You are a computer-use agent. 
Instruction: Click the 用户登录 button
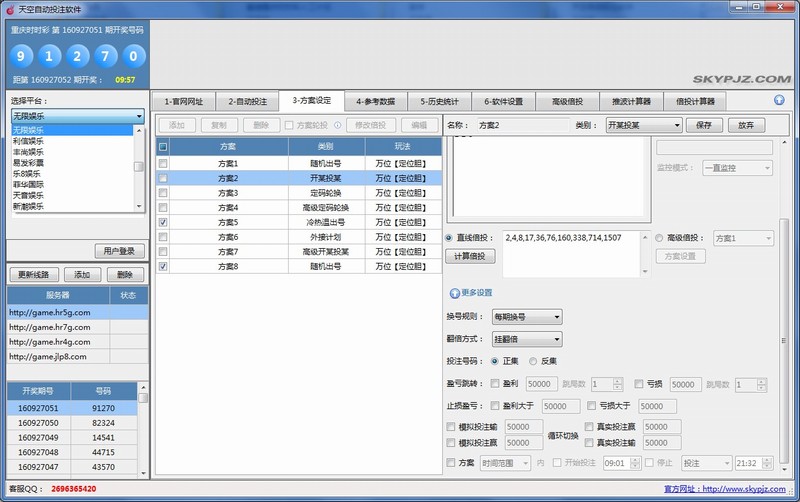click(x=119, y=250)
